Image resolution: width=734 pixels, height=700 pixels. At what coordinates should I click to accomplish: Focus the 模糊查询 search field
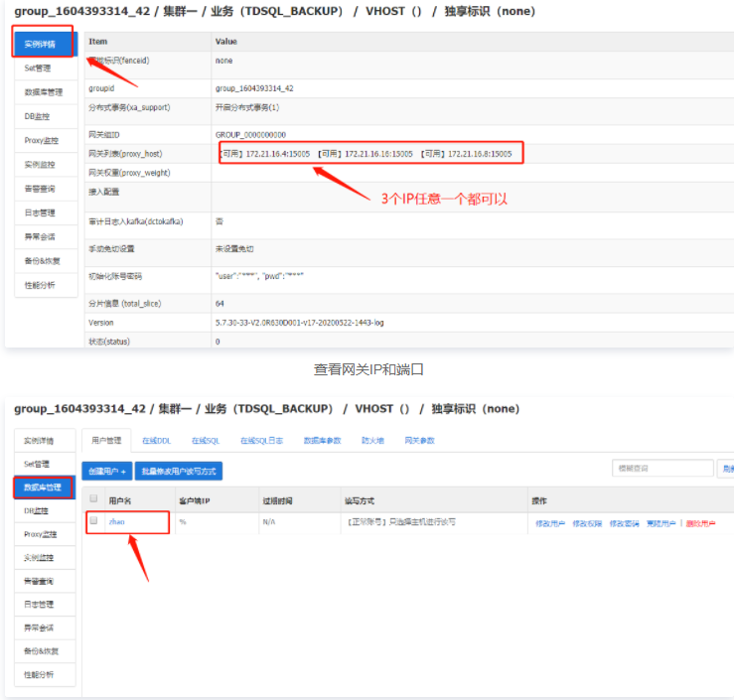(x=662, y=469)
